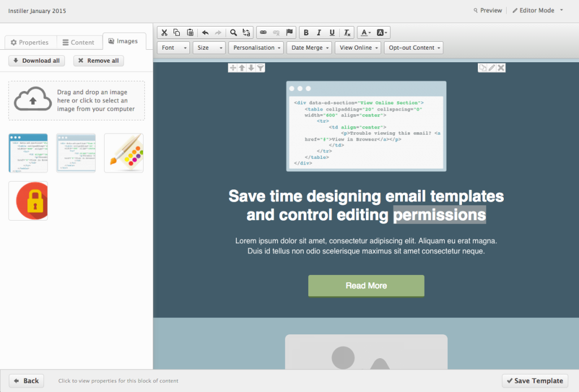The width and height of the screenshot is (579, 392).
Task: Open the Replace tool icon
Action: (247, 32)
